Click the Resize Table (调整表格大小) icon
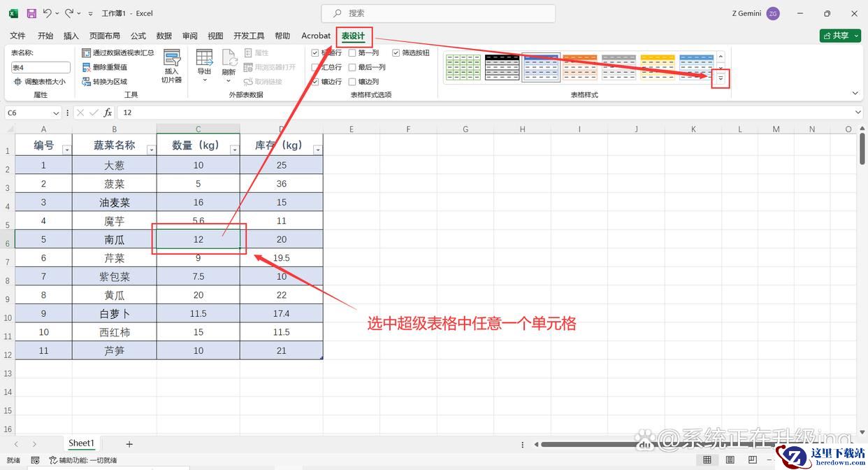The width and height of the screenshot is (868, 470). point(17,82)
